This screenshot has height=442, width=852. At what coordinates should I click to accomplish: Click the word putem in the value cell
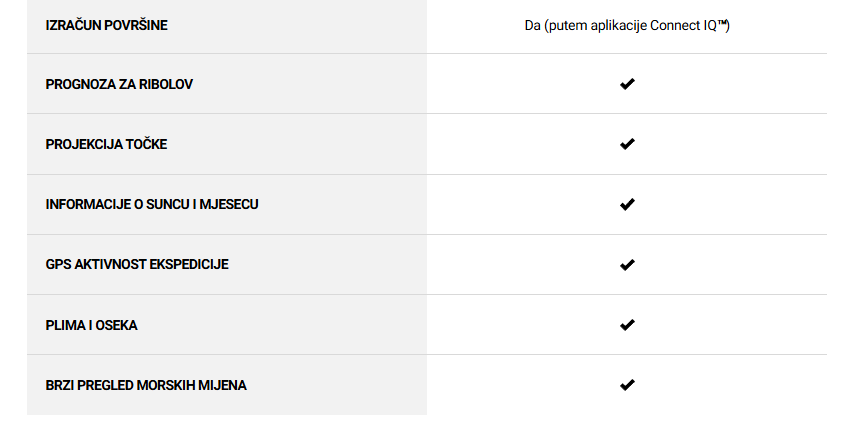tap(568, 26)
